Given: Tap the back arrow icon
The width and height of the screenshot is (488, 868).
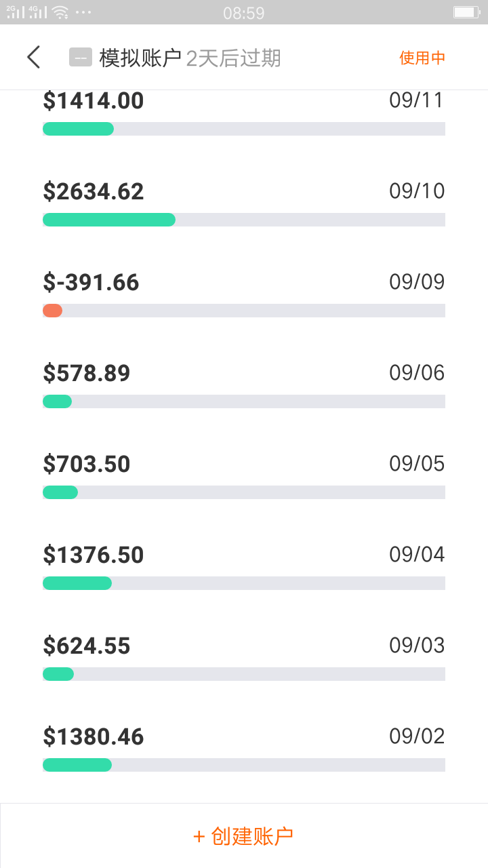Looking at the screenshot, I should click(34, 58).
